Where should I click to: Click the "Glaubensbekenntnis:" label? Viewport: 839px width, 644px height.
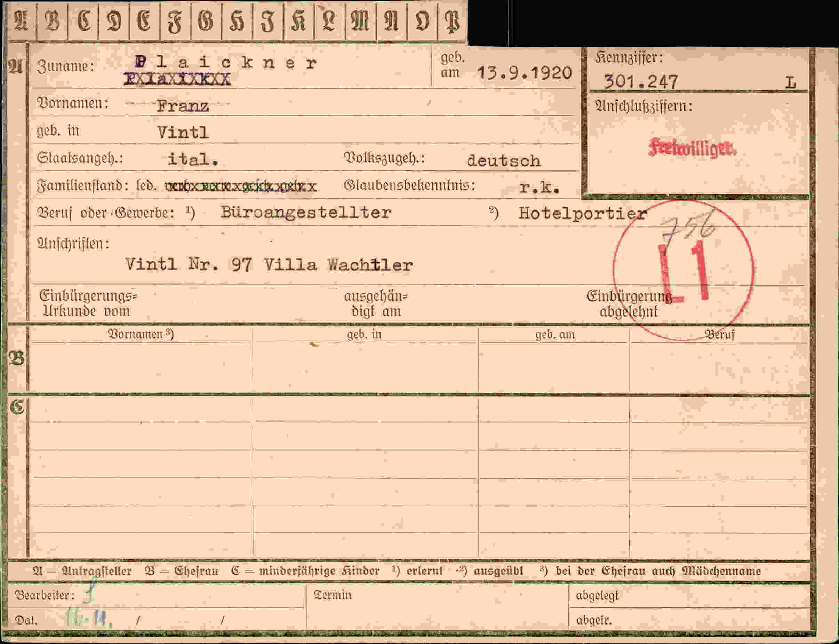pyautogui.click(x=410, y=185)
